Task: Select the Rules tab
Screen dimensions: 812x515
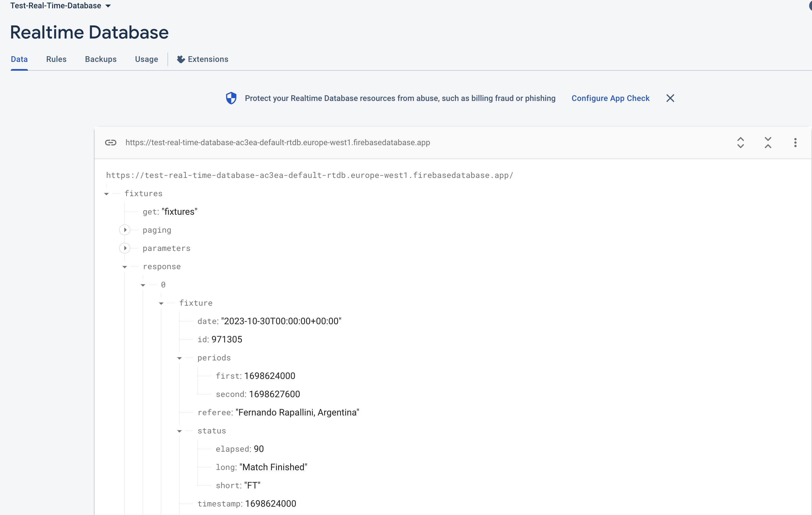Action: 57,59
